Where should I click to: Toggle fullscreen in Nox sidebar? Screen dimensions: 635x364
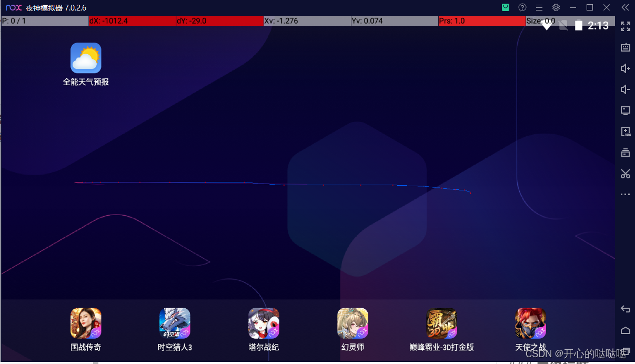(626, 26)
